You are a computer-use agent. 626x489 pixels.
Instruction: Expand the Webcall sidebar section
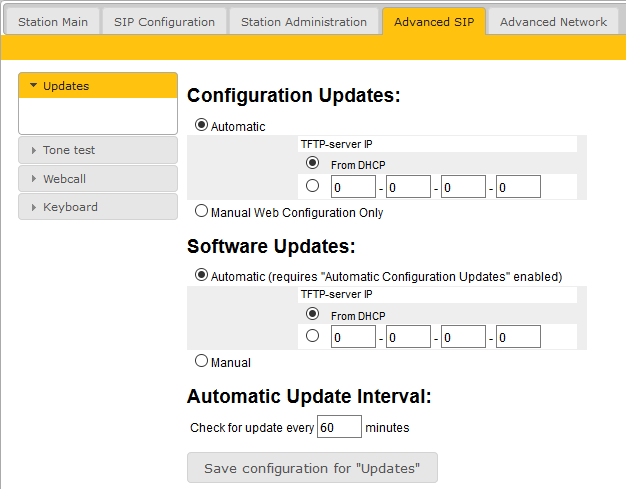(97, 179)
